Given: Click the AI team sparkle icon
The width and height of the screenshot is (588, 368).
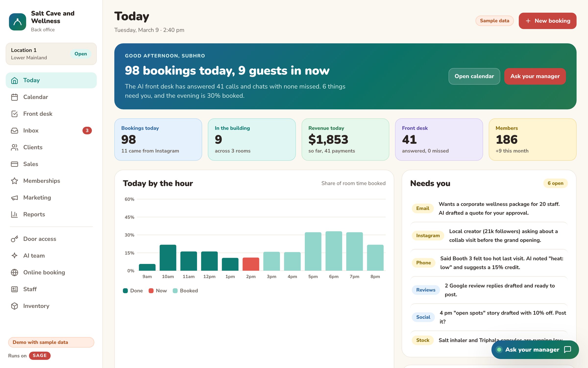Looking at the screenshot, I should pos(14,255).
